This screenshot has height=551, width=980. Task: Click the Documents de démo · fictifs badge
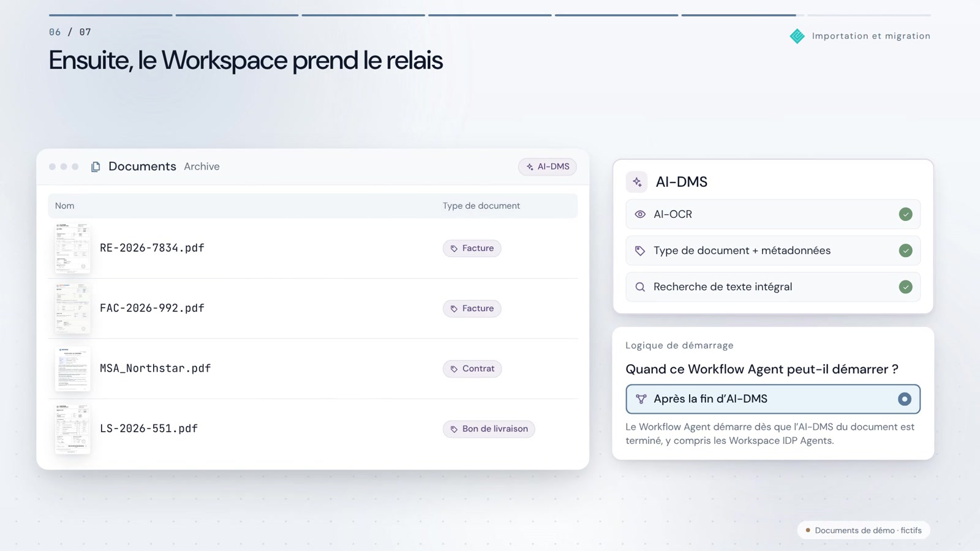point(864,530)
